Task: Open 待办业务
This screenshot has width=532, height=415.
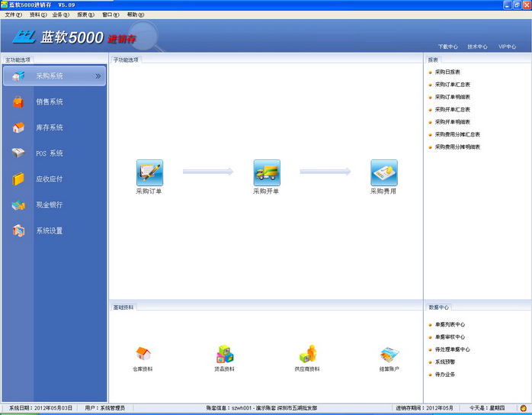Action: coord(445,375)
